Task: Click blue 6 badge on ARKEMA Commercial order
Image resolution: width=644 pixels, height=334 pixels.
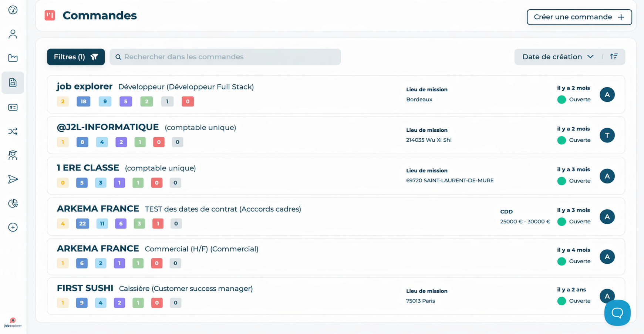Action: [82, 263]
